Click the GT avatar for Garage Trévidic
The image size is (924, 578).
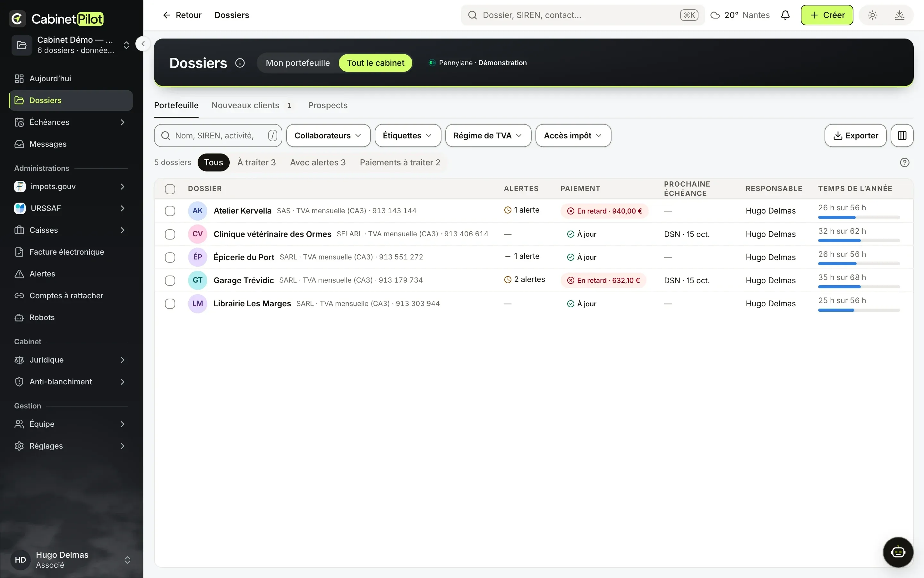point(197,280)
